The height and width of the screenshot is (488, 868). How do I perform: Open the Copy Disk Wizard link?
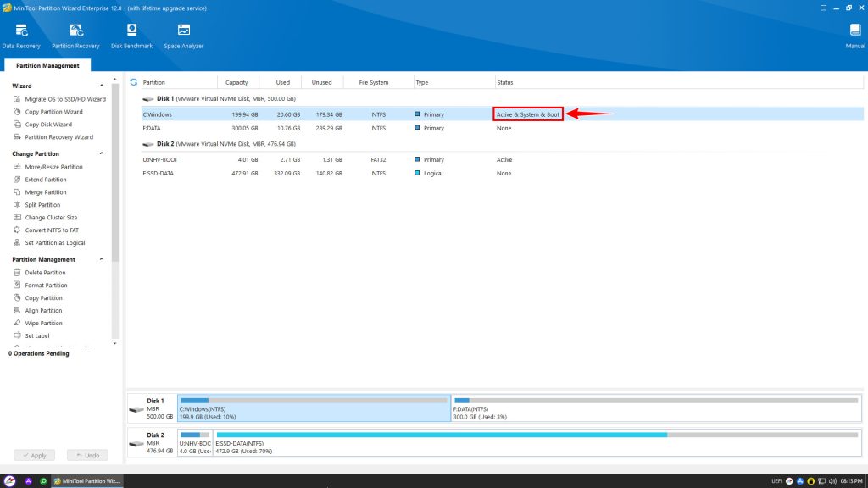(48, 125)
